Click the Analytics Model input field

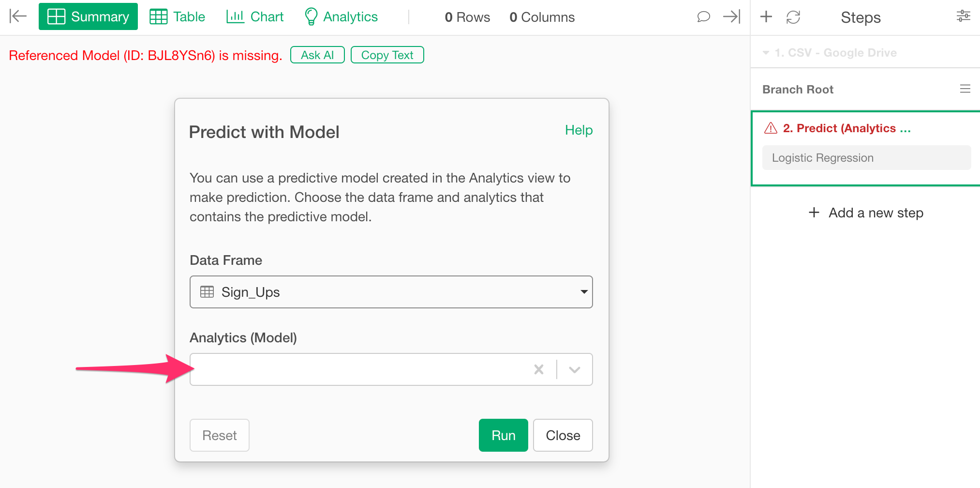coord(360,369)
